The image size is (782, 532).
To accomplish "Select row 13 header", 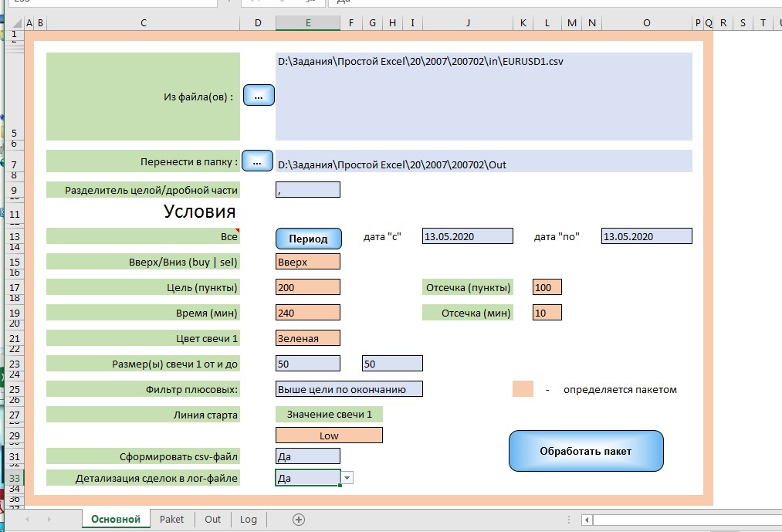I will [15, 236].
